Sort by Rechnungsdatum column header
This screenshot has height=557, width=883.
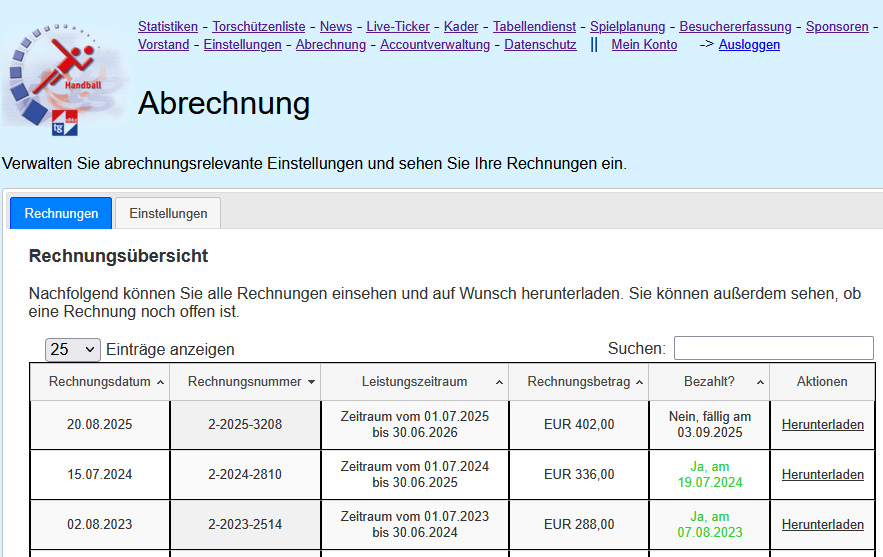click(100, 382)
